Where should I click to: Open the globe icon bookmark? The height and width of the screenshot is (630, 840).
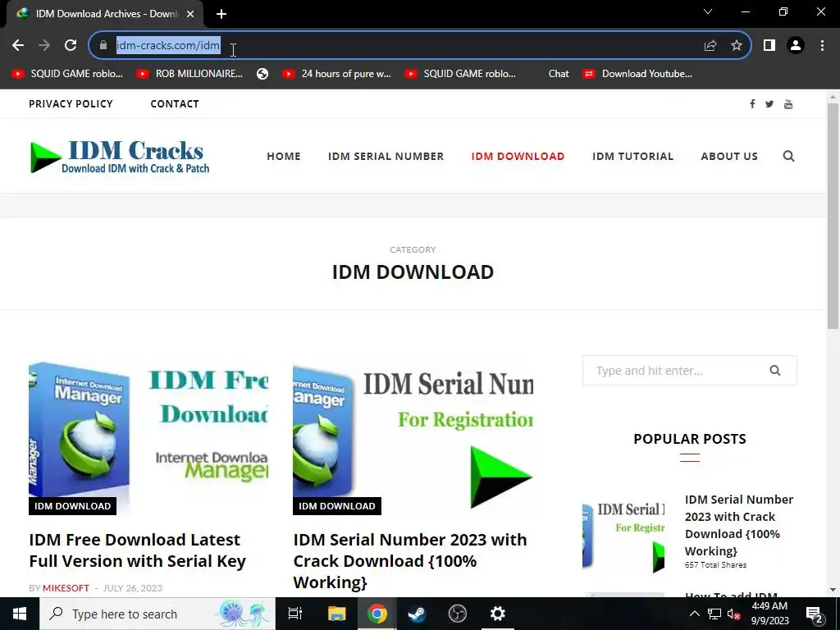pos(262,74)
